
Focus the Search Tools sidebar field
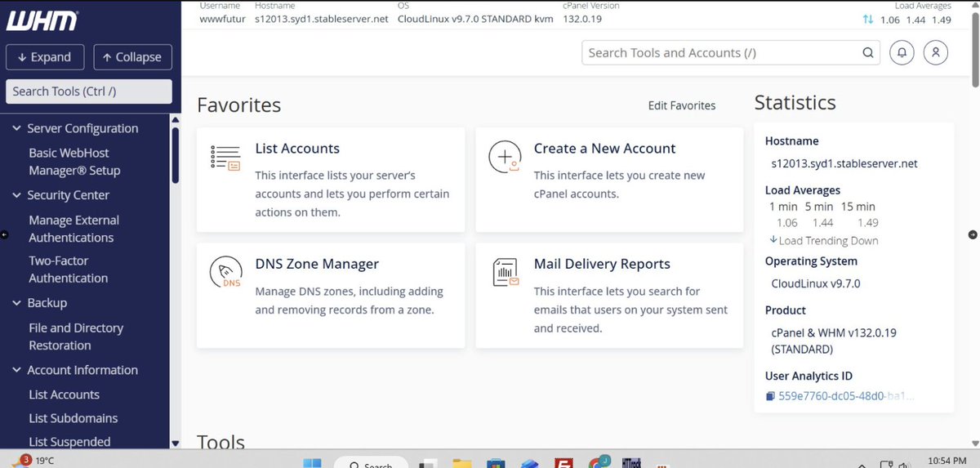click(89, 91)
